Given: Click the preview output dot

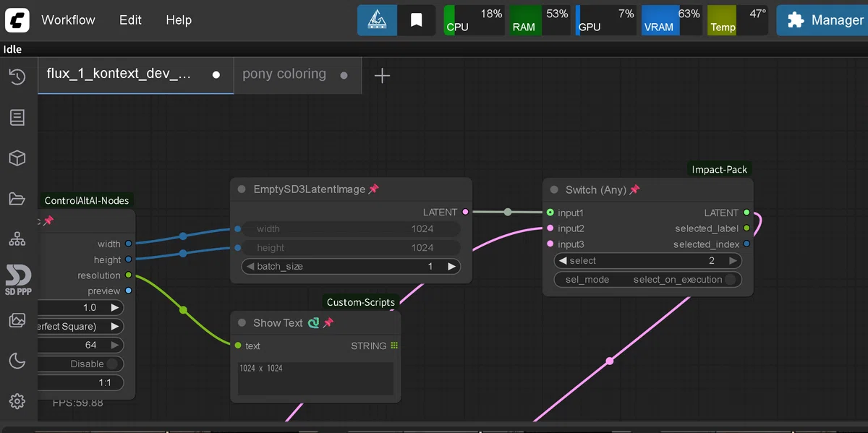Looking at the screenshot, I should click(128, 291).
